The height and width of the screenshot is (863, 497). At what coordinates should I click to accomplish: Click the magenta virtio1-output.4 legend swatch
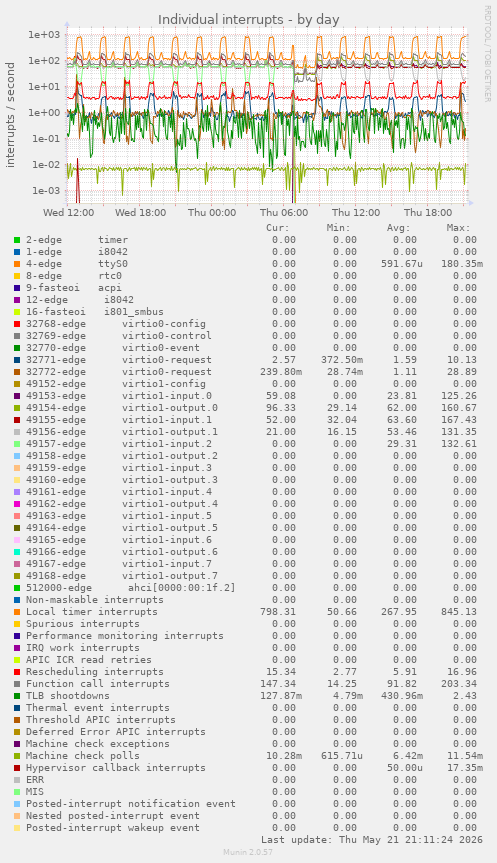[x=17, y=504]
